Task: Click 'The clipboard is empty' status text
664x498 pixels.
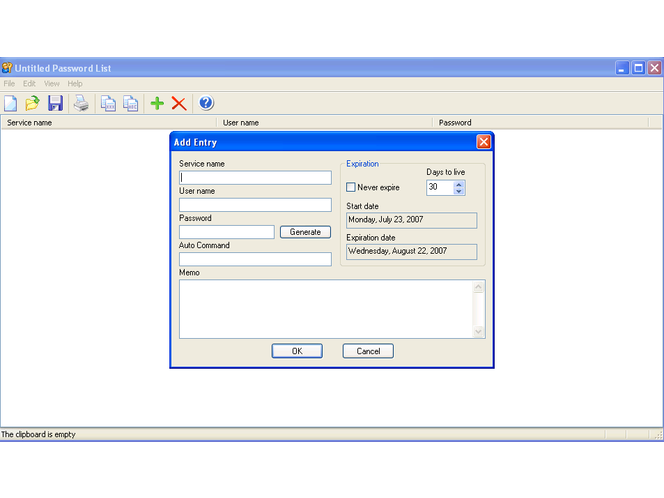Action: click(x=38, y=434)
